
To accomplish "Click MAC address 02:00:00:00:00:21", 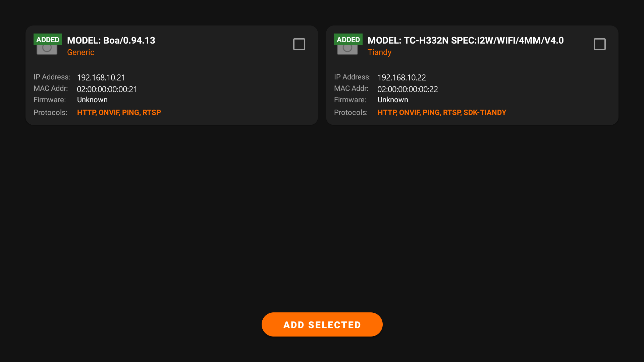I will 107,89.
